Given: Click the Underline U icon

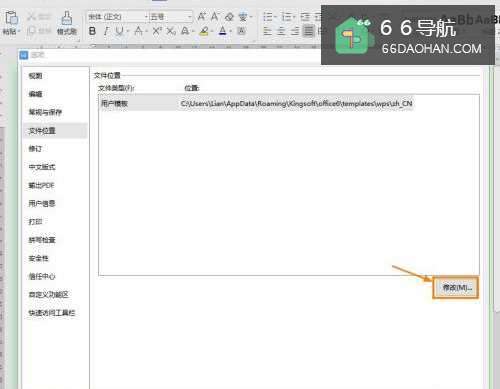Looking at the screenshot, I should tap(119, 31).
